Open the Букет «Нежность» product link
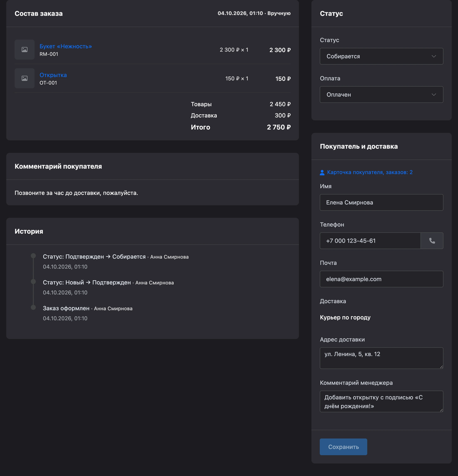 click(x=66, y=46)
